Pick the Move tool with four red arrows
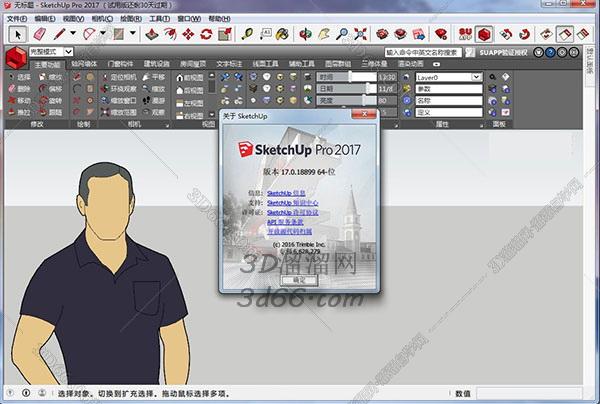The width and height of the screenshot is (600, 404). click(x=188, y=34)
